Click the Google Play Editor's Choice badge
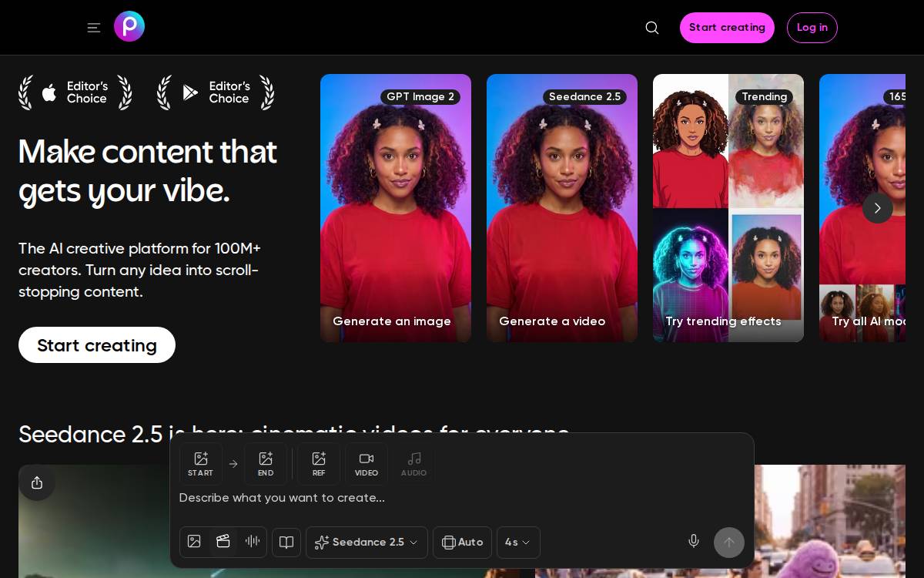Image resolution: width=924 pixels, height=578 pixels. coord(216,92)
